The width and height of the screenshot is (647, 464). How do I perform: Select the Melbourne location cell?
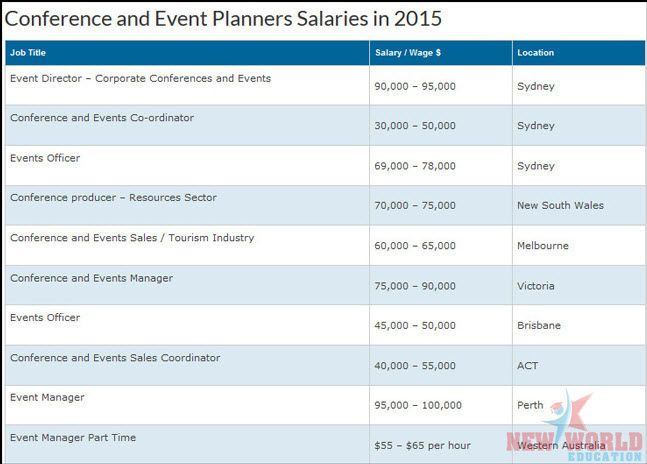(543, 246)
